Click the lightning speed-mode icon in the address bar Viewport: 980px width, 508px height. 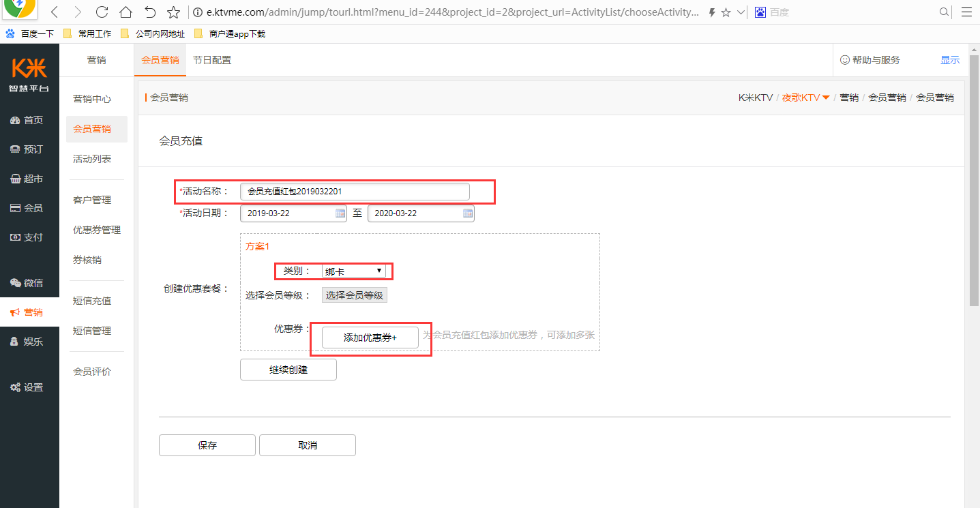(x=712, y=12)
